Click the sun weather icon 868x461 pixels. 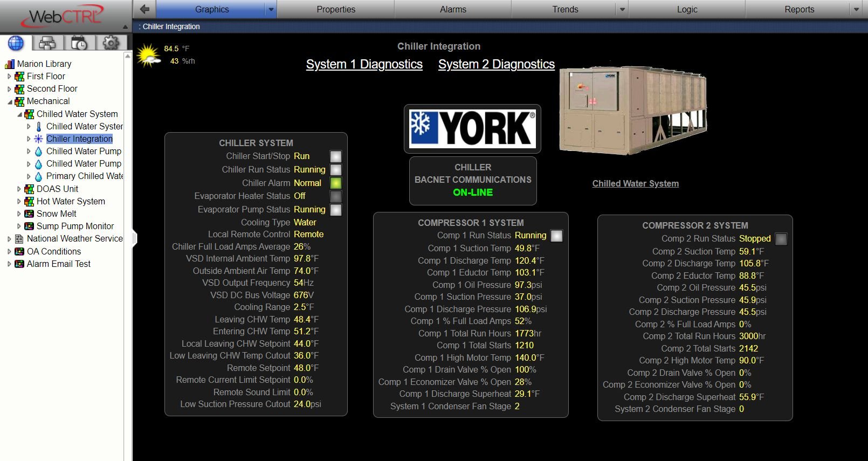[x=148, y=56]
